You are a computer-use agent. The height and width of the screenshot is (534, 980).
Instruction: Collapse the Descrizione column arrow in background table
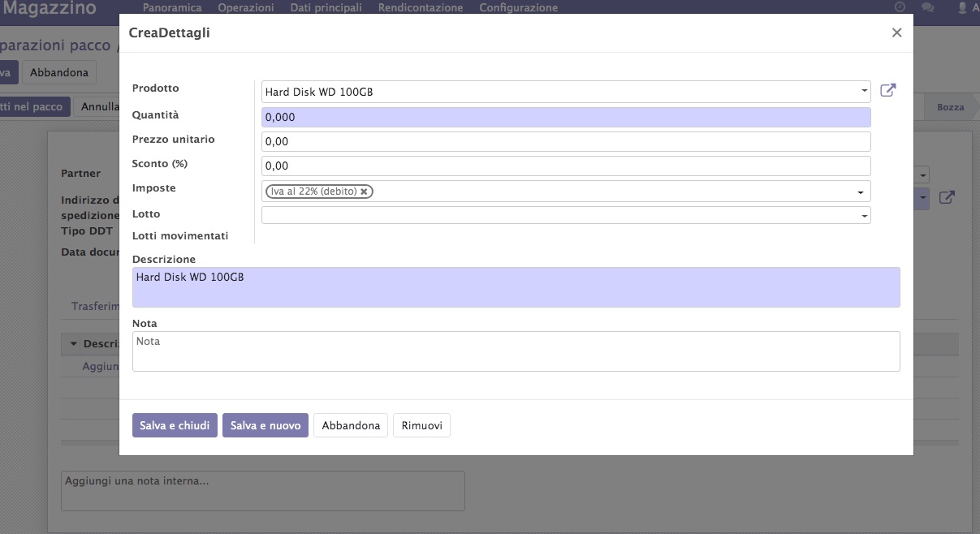[x=73, y=344]
